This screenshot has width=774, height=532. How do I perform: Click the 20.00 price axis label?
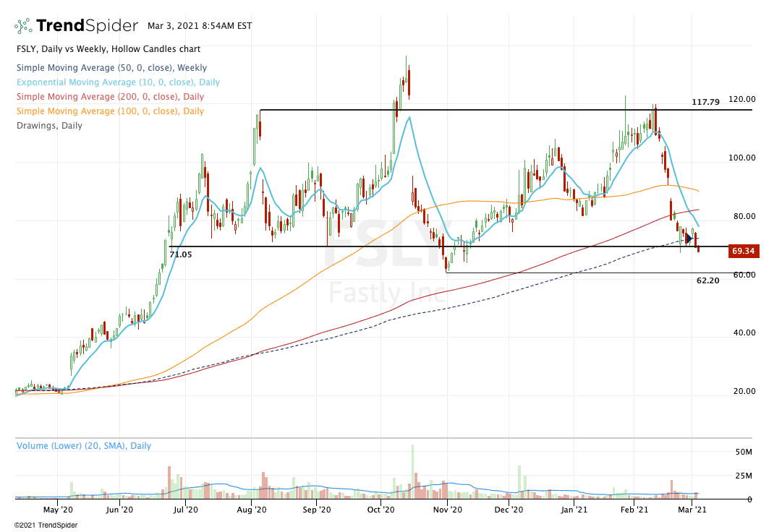click(744, 391)
